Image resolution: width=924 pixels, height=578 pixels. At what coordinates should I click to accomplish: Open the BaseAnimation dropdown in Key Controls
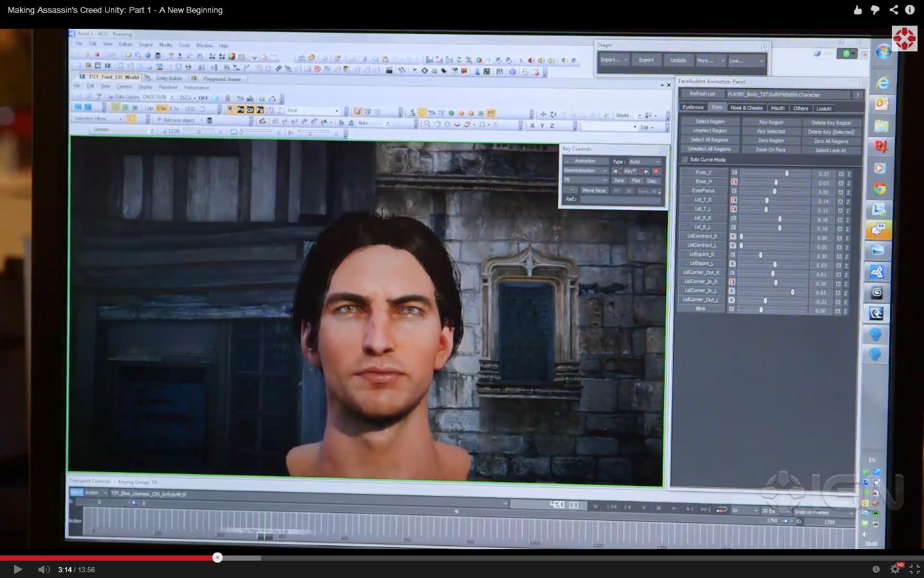tap(585, 170)
